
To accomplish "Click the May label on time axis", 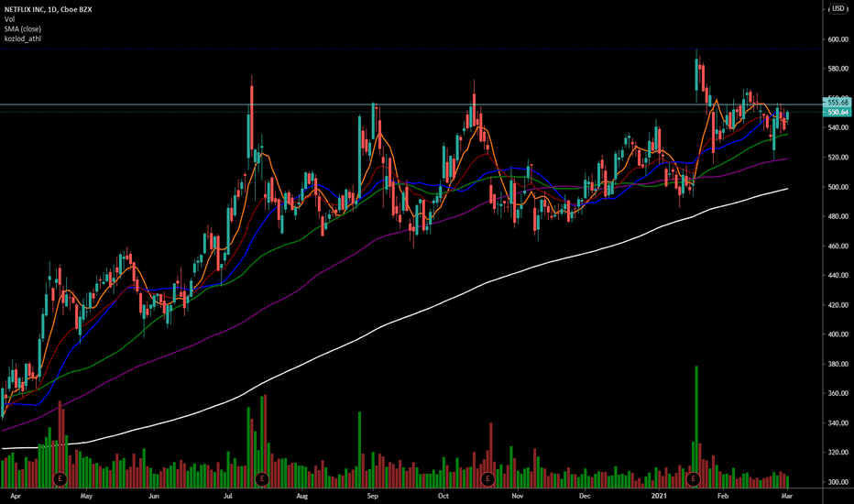I will [86, 497].
